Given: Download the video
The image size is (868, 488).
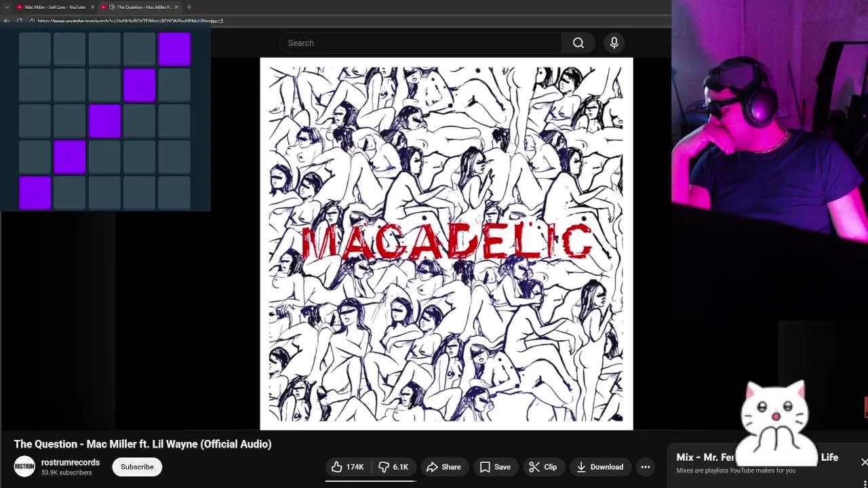Looking at the screenshot, I should coord(599,467).
